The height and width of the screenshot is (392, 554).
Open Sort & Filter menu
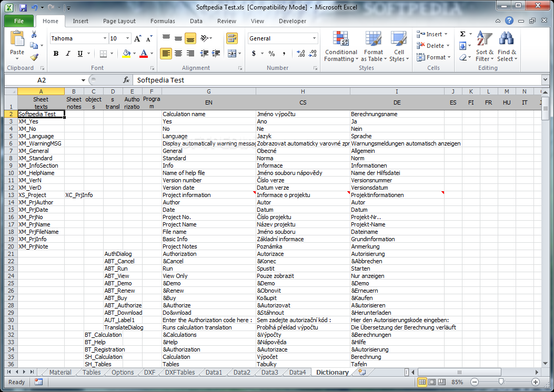485,46
